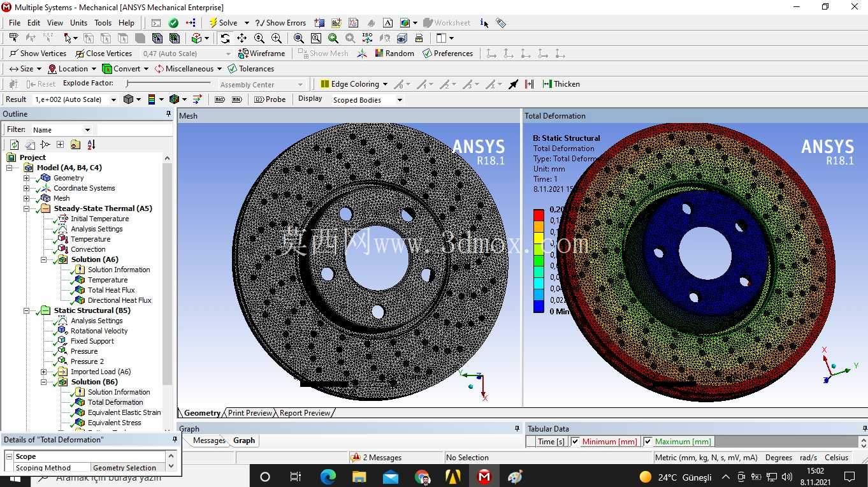Toggle the Maximum [mm] checkbox

648,442
